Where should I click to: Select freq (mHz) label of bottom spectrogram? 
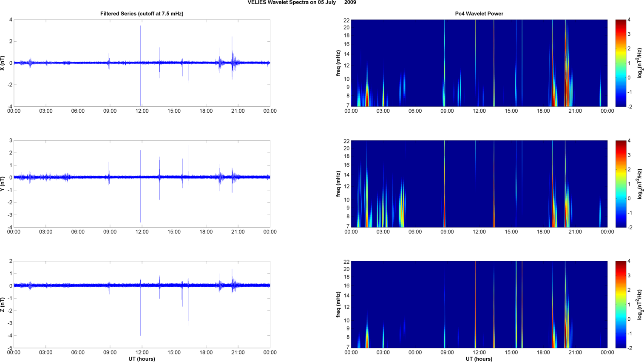(338, 305)
